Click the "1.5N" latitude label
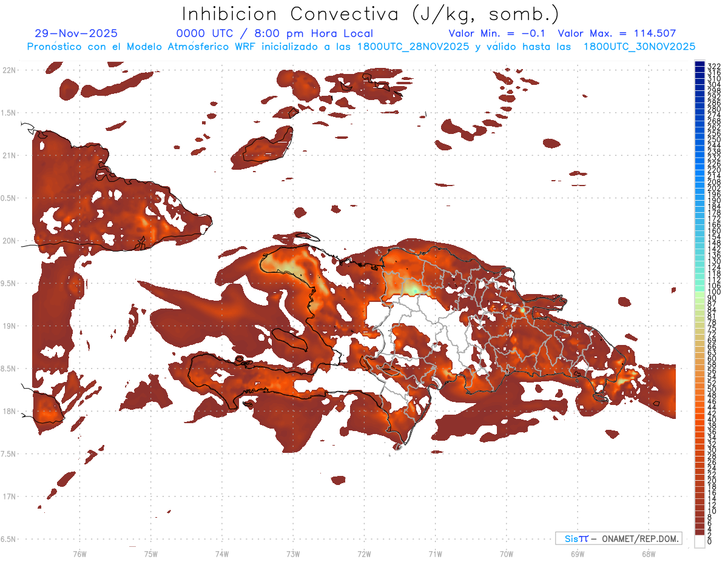 (8, 113)
